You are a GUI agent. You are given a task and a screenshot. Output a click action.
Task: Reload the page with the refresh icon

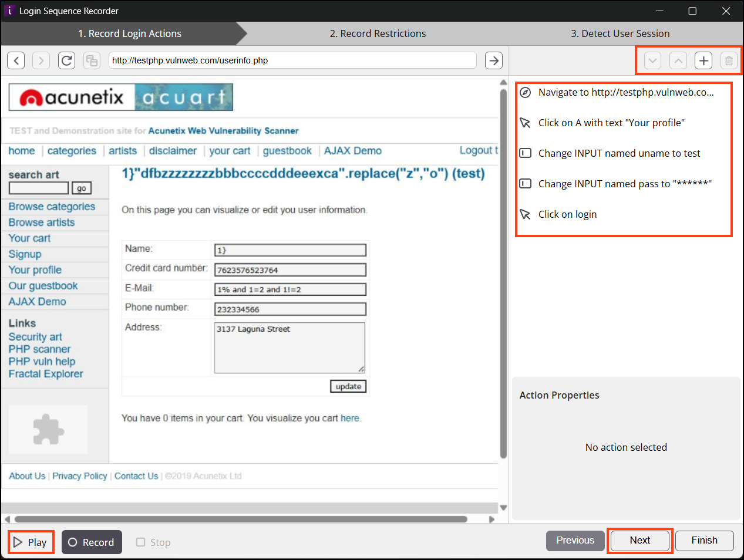67,60
